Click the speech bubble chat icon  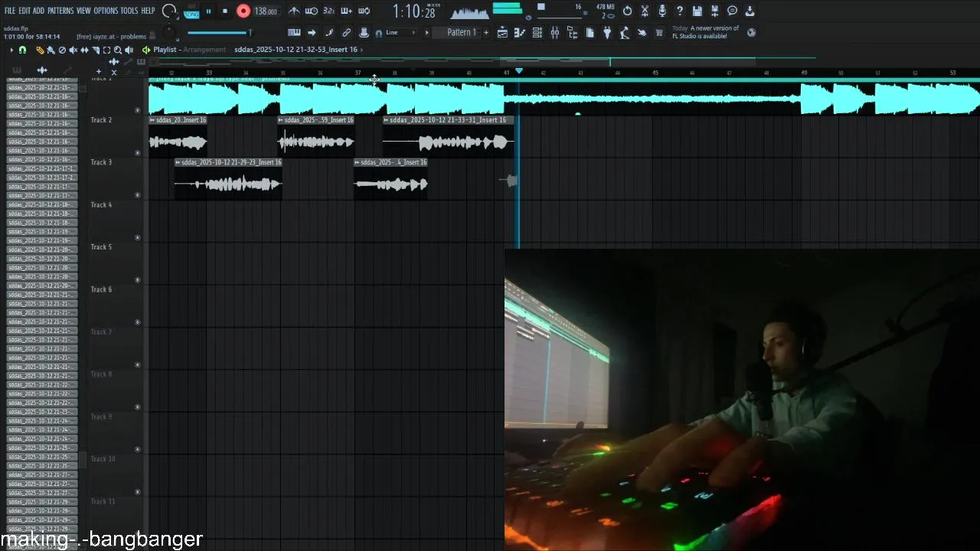pos(732,11)
